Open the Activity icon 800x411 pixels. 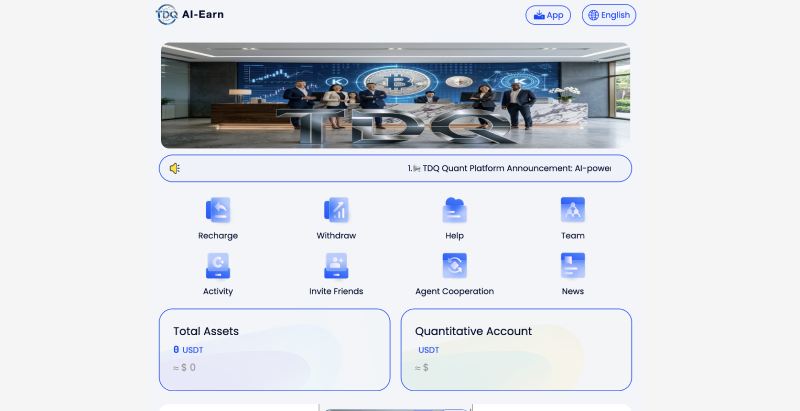[x=218, y=266]
